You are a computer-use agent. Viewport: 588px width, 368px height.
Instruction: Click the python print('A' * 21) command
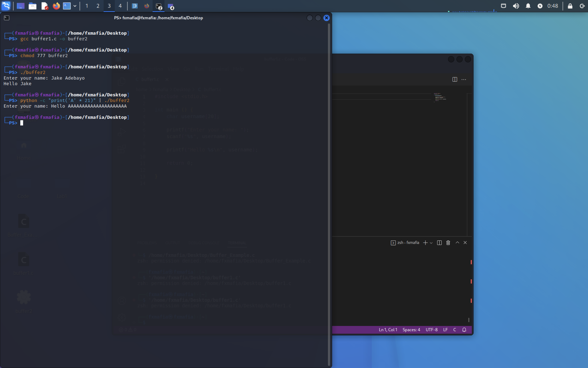[75, 100]
